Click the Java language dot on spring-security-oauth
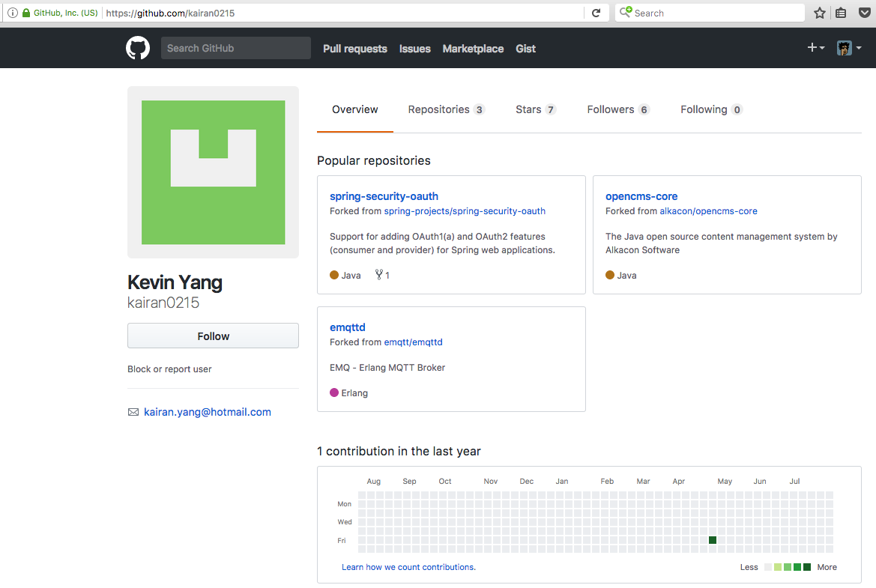 click(334, 275)
